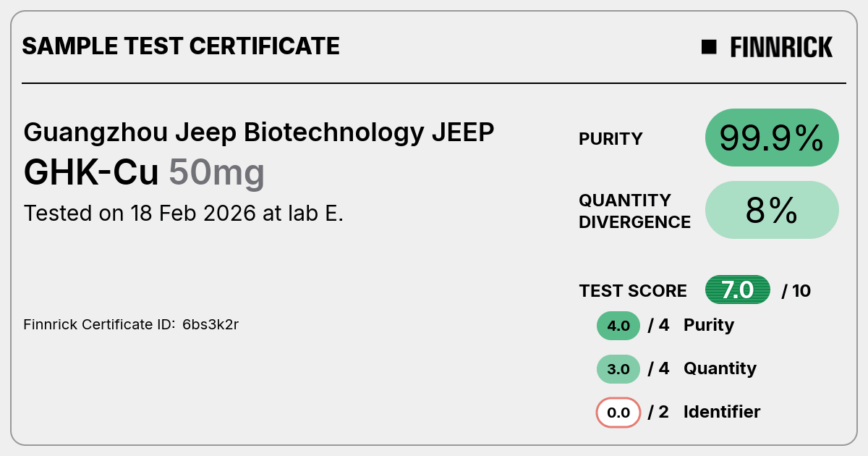Viewport: 868px width, 456px height.
Task: Click the tested on 18 Feb 2026 line
Action: 184,214
